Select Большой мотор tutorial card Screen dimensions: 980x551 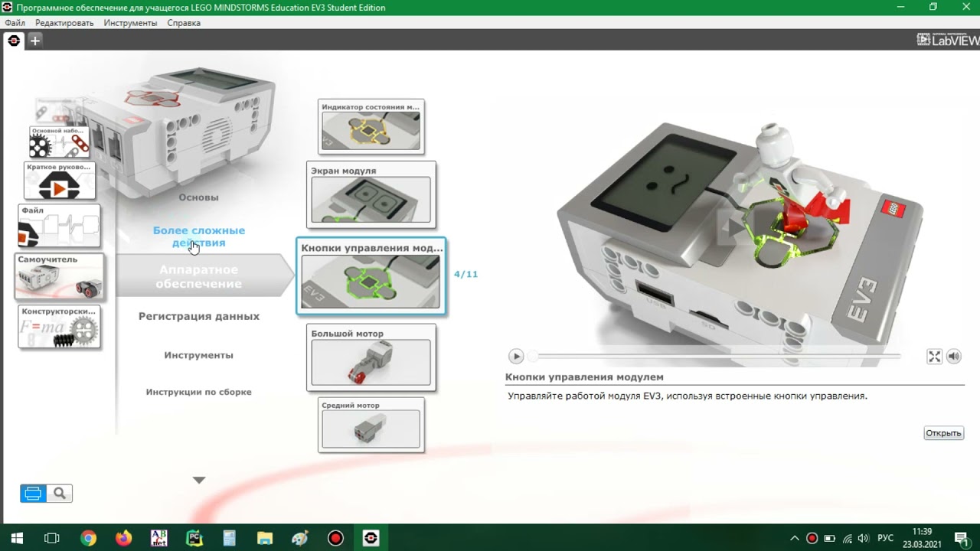click(x=371, y=357)
